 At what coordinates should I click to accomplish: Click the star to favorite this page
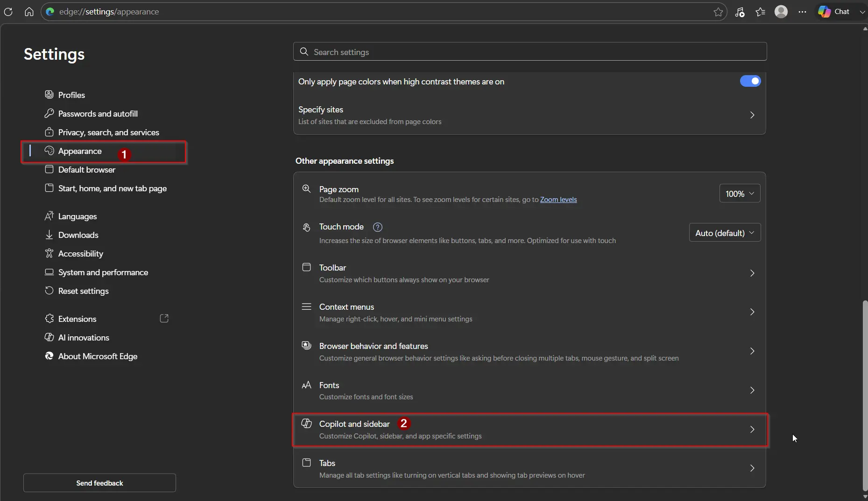718,12
